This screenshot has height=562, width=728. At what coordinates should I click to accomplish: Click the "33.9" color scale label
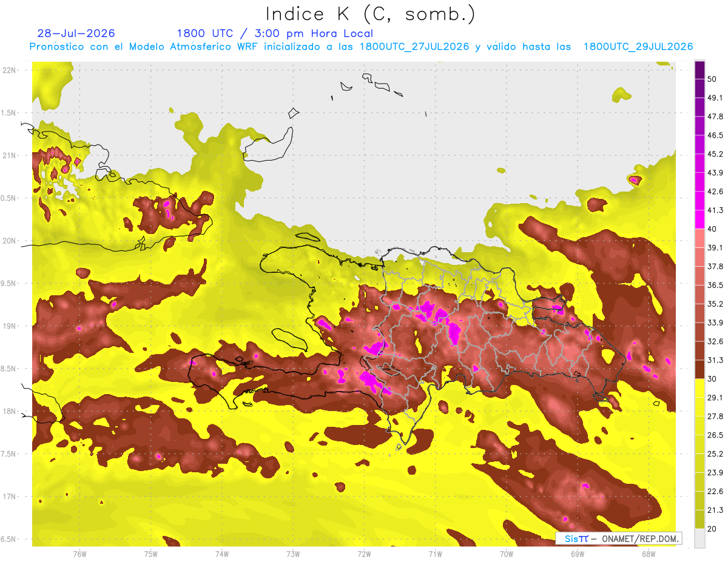pyautogui.click(x=715, y=323)
